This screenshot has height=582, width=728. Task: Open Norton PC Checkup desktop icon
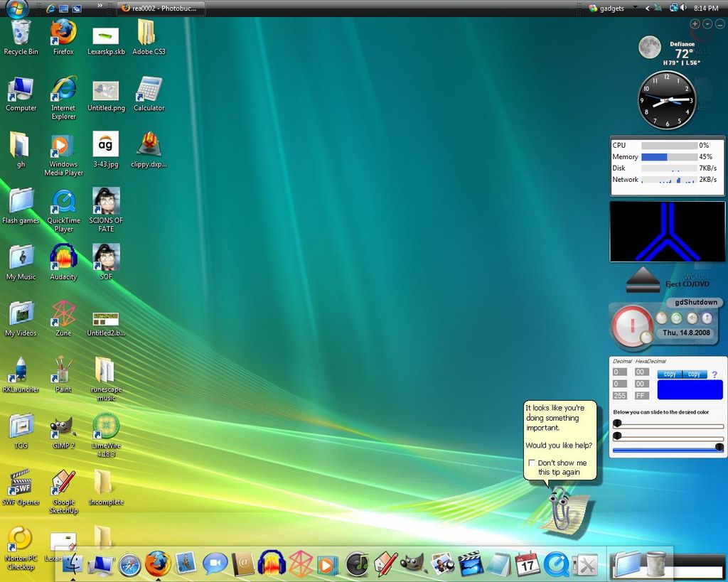point(21,549)
